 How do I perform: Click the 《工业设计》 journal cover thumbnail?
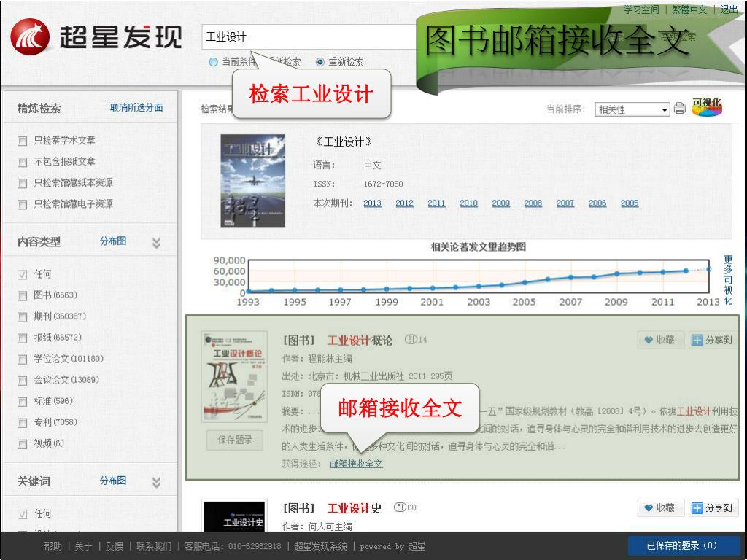tap(252, 181)
